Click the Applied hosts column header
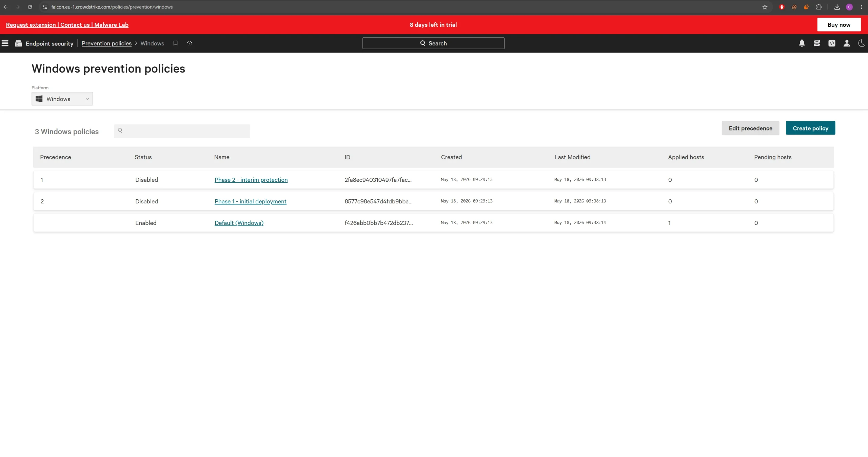868x457 pixels. pyautogui.click(x=686, y=157)
